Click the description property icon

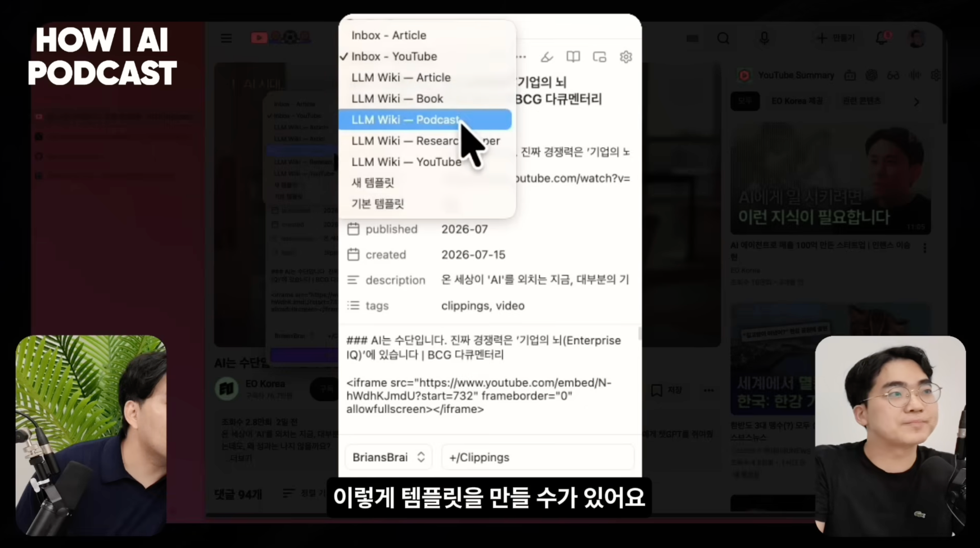click(353, 280)
